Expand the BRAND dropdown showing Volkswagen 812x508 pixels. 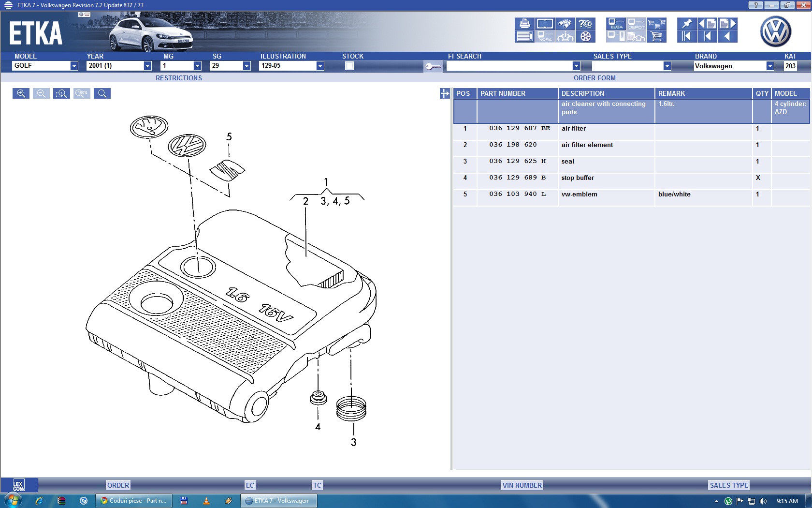769,66
